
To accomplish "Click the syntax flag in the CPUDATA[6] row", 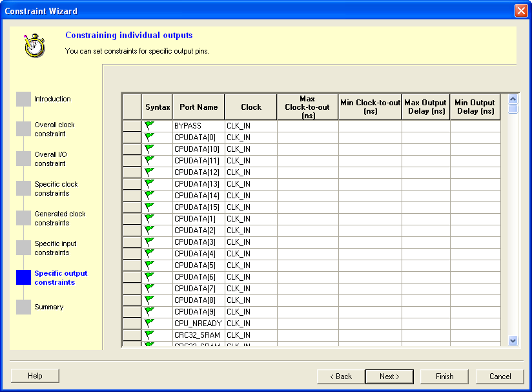I will (x=149, y=276).
